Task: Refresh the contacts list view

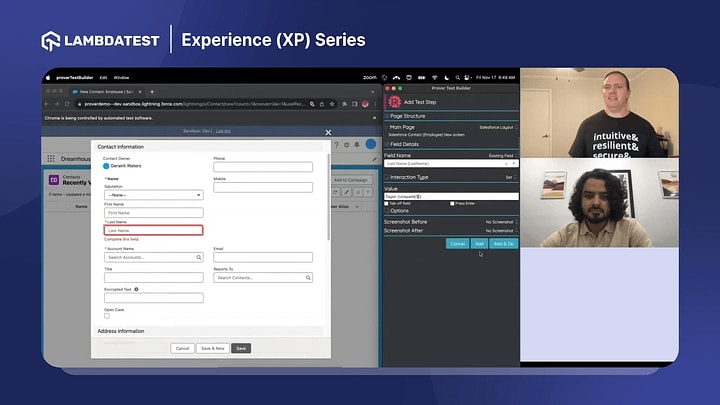Action: [x=336, y=192]
